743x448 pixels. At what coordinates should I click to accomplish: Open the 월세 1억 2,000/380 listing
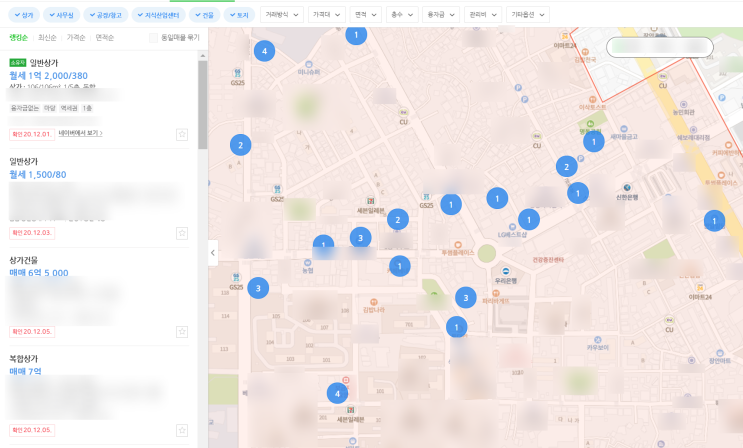[x=48, y=75]
